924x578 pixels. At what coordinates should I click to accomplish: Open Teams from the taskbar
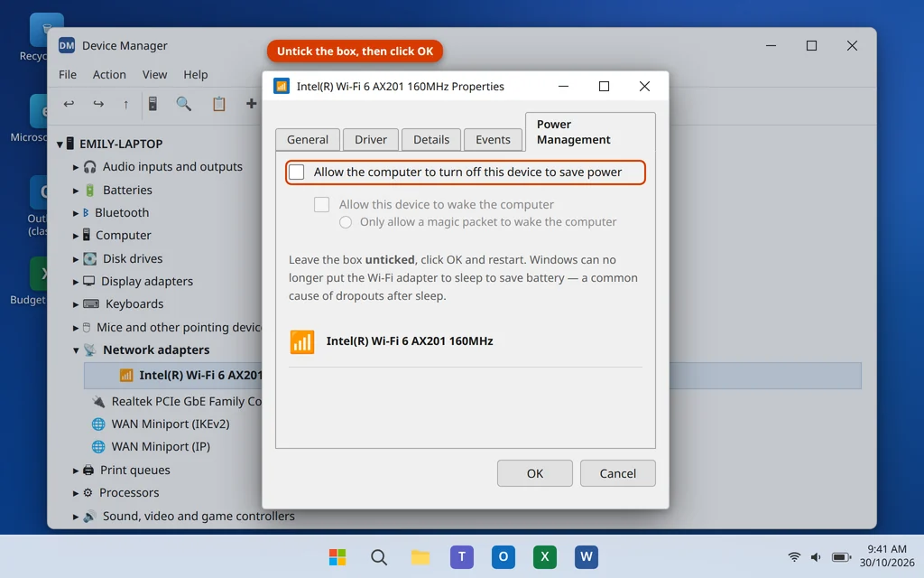coord(462,556)
